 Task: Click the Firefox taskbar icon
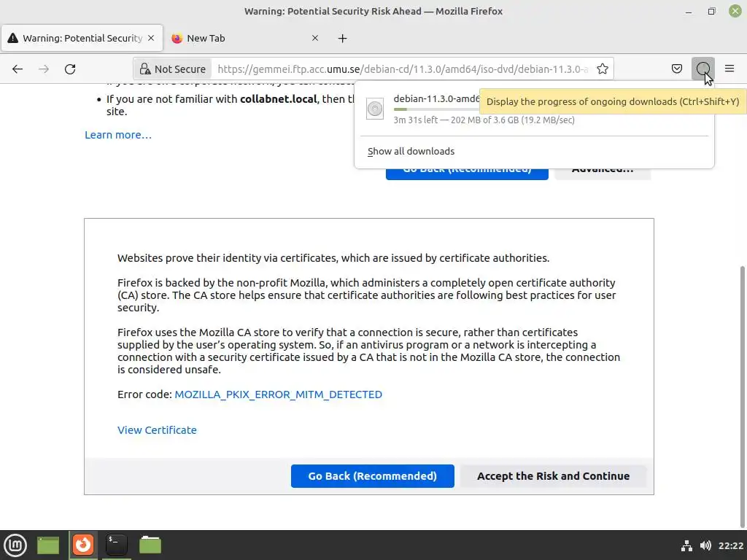point(83,545)
